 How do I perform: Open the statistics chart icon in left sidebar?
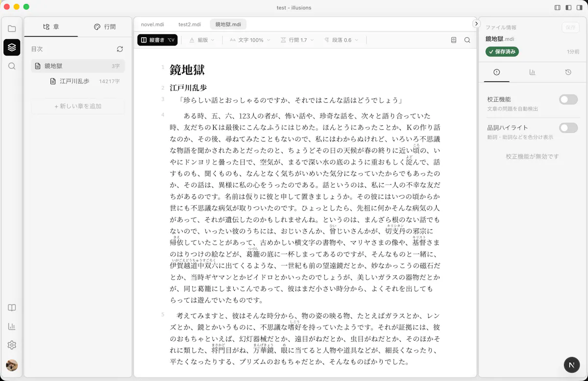12,327
